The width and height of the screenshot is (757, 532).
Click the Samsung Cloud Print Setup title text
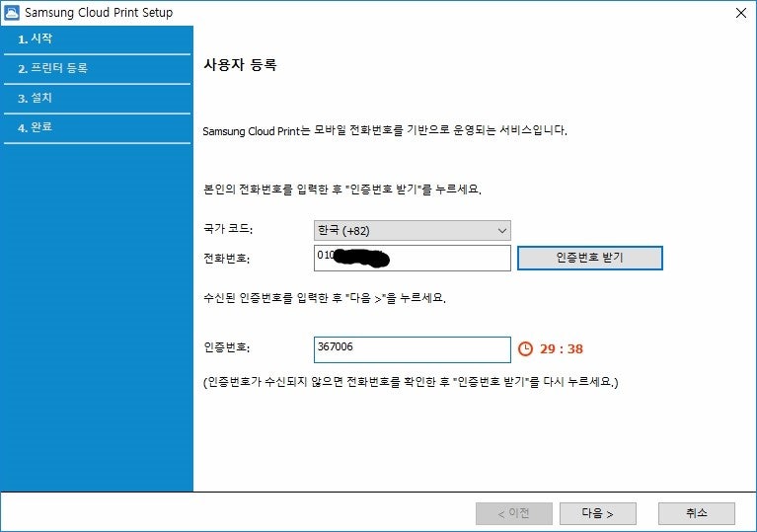[x=99, y=13]
